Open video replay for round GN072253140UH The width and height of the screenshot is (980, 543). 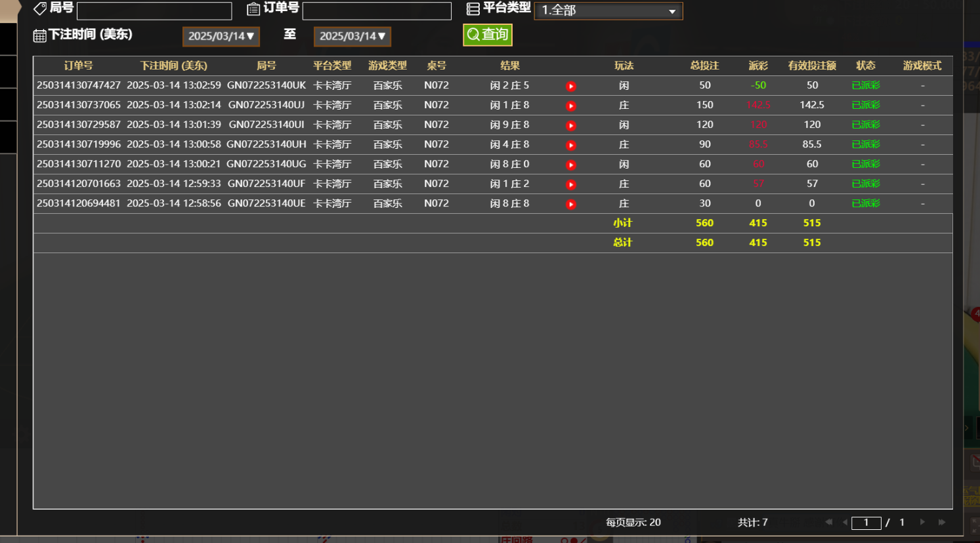click(x=571, y=145)
